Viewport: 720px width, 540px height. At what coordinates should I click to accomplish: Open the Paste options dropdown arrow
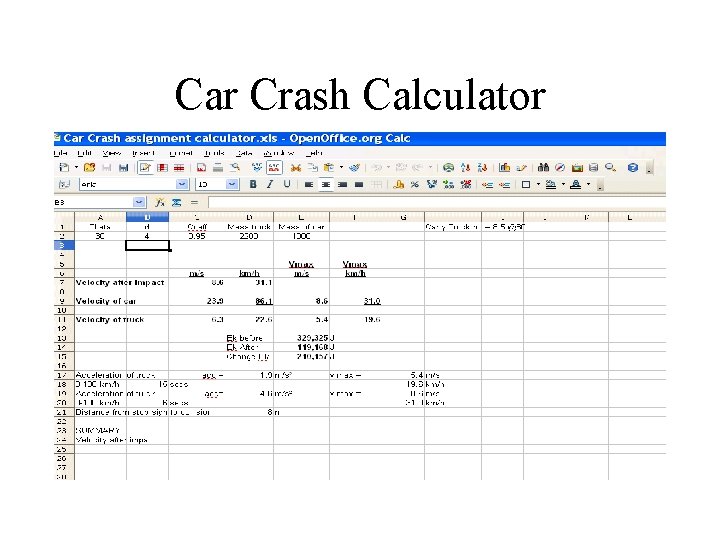point(341,168)
